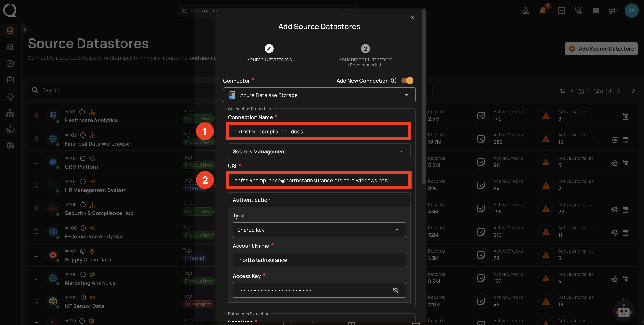The height and width of the screenshot is (325, 644).
Task: Open the notes document icon in header
Action: click(x=562, y=10)
